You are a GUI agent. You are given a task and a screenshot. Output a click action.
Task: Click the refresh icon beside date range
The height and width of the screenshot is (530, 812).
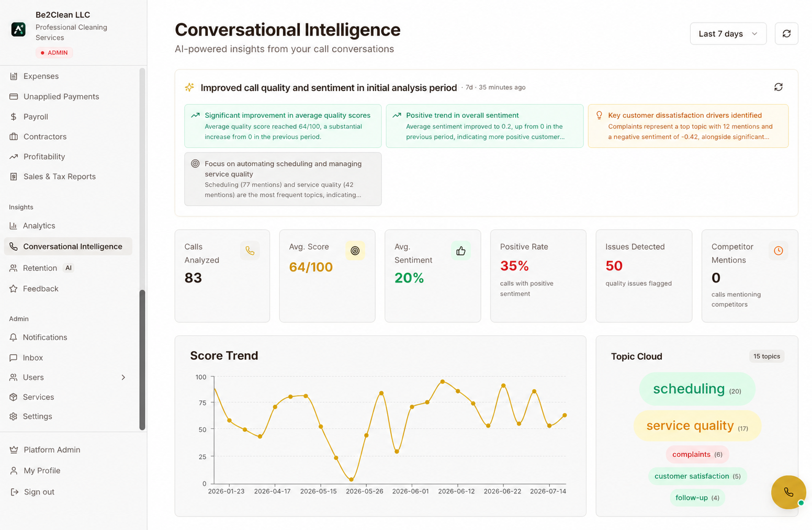pos(786,33)
